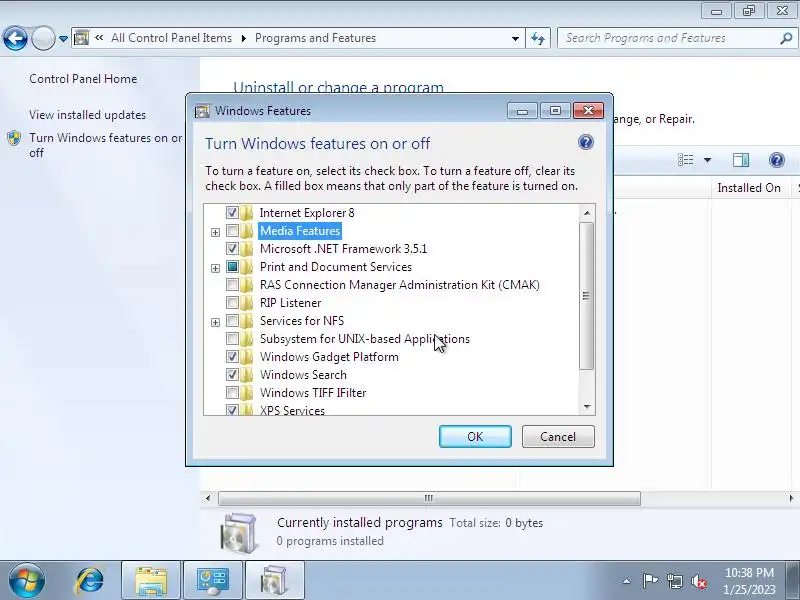Click the Internet Explorer 8 folder icon

pos(247,212)
